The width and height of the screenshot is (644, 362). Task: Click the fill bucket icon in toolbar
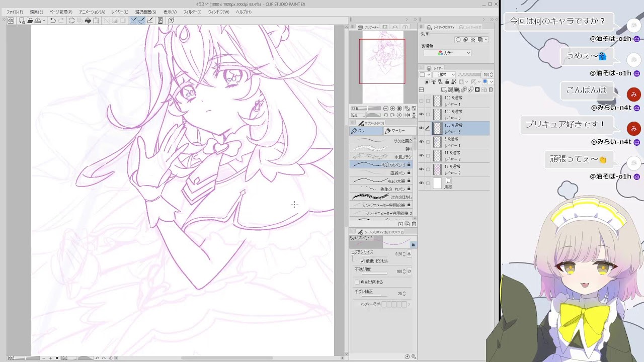click(x=88, y=21)
